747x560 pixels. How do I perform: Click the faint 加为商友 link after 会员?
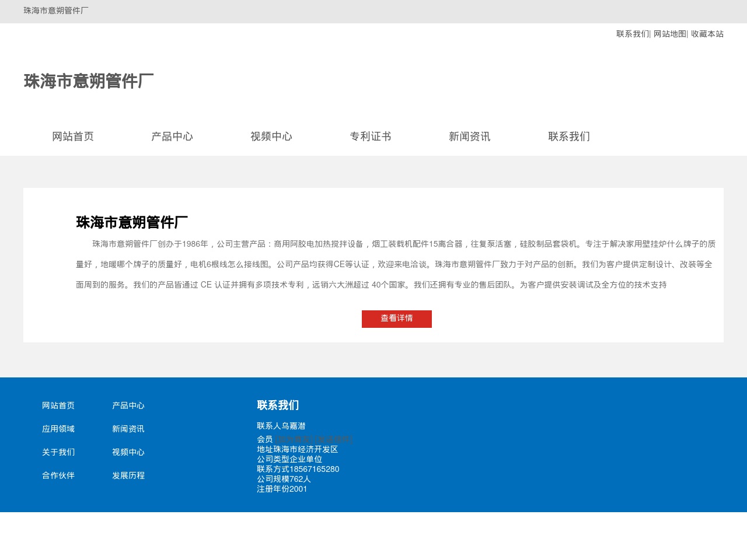point(294,439)
